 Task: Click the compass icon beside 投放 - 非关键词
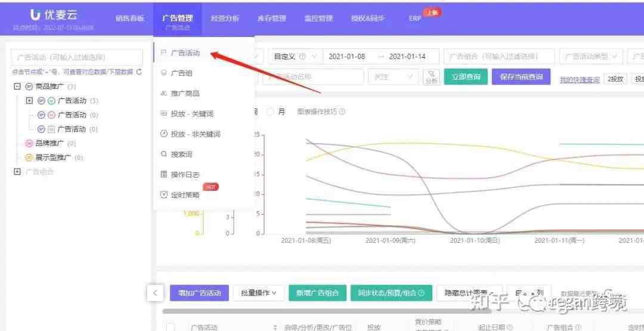[164, 134]
